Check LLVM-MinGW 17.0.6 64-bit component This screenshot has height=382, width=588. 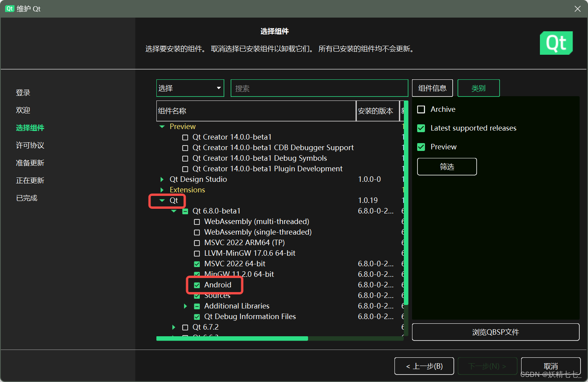click(x=197, y=254)
